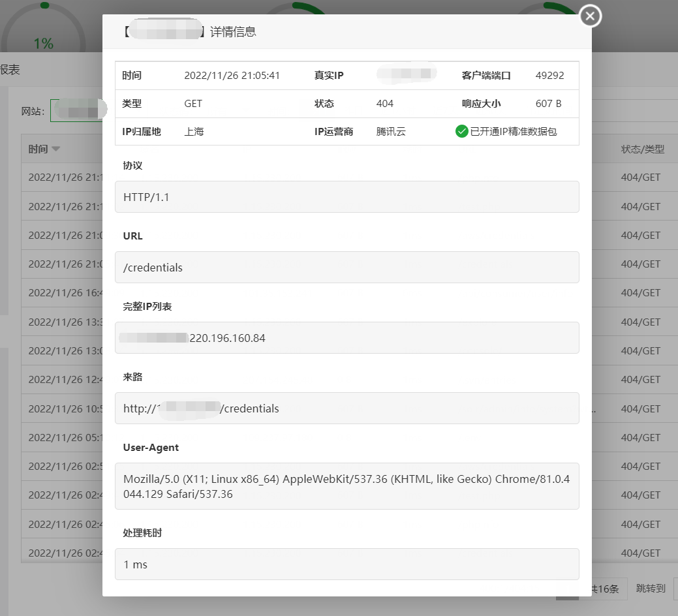Close the 详情信息 detail dialog

(589, 16)
